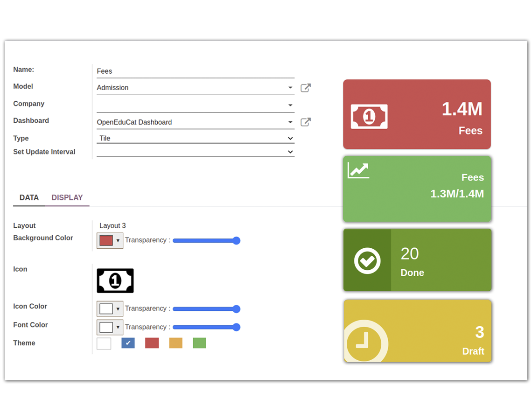
Task: Open the Icon Color picker dropdown
Action: [x=118, y=308]
